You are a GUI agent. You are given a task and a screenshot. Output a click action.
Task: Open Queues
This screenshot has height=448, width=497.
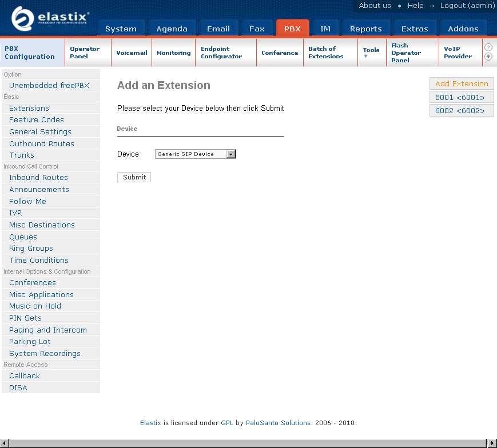point(51,237)
